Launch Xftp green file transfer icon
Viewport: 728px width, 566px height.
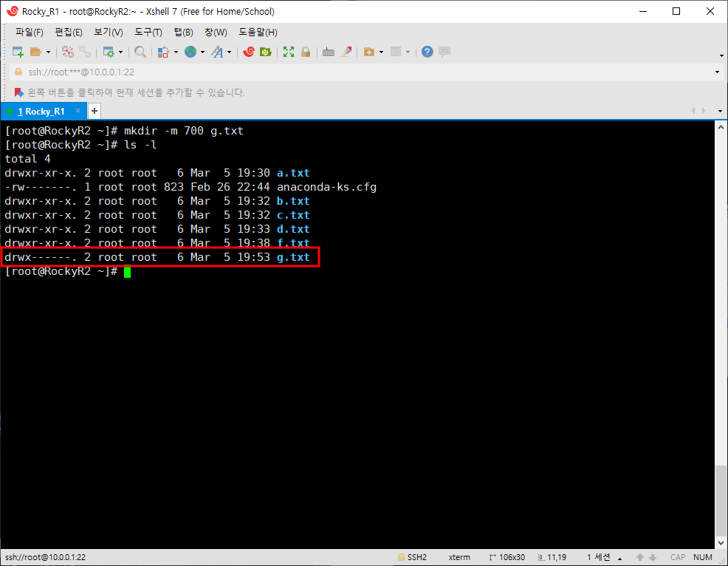point(266,52)
